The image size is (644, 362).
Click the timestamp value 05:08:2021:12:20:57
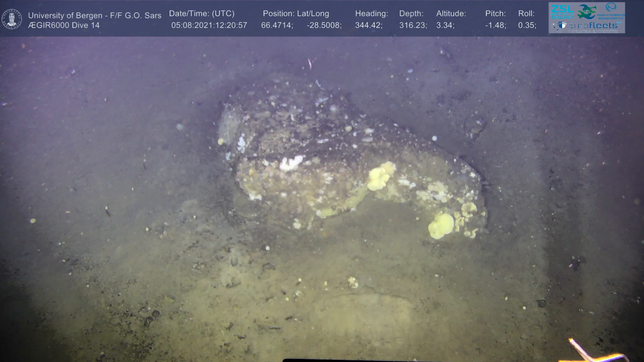pos(209,25)
